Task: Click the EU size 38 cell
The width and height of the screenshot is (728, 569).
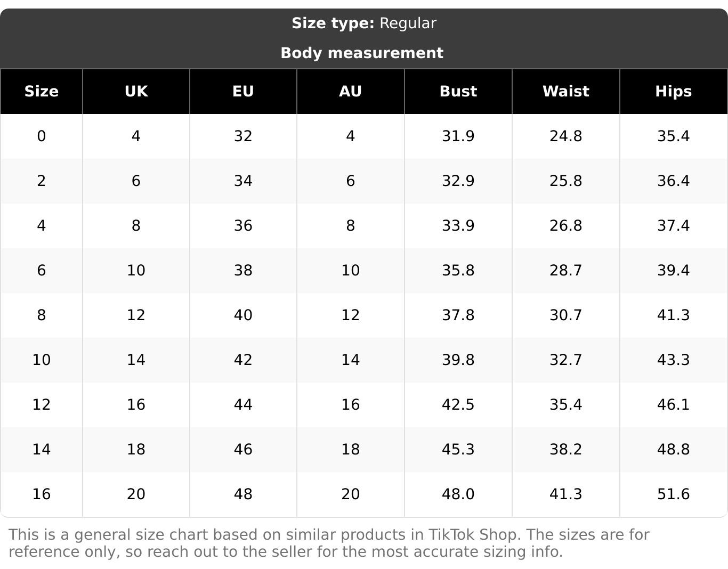Action: pos(243,271)
